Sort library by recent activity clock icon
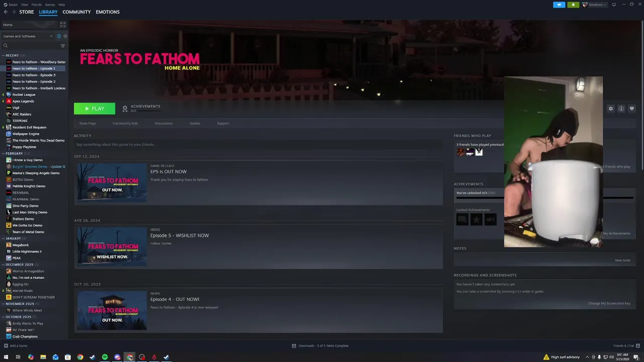Image resolution: width=644 pixels, height=362 pixels. point(59,36)
